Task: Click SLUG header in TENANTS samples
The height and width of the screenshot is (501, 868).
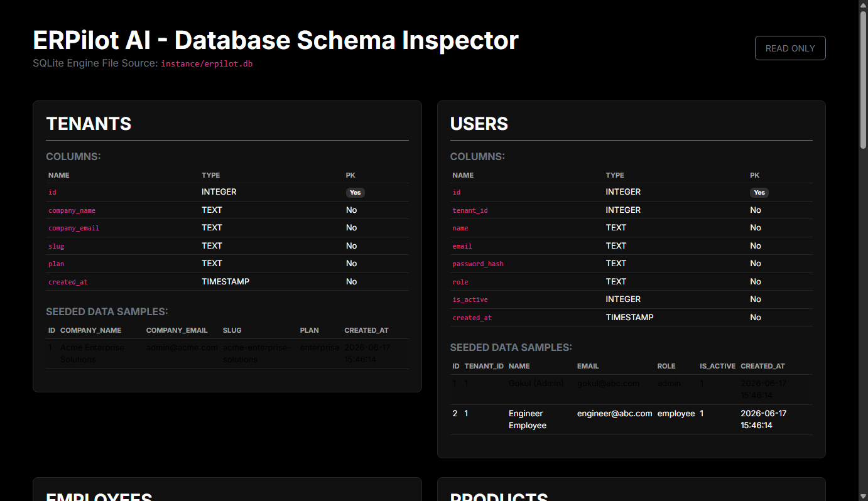Action: pos(232,330)
